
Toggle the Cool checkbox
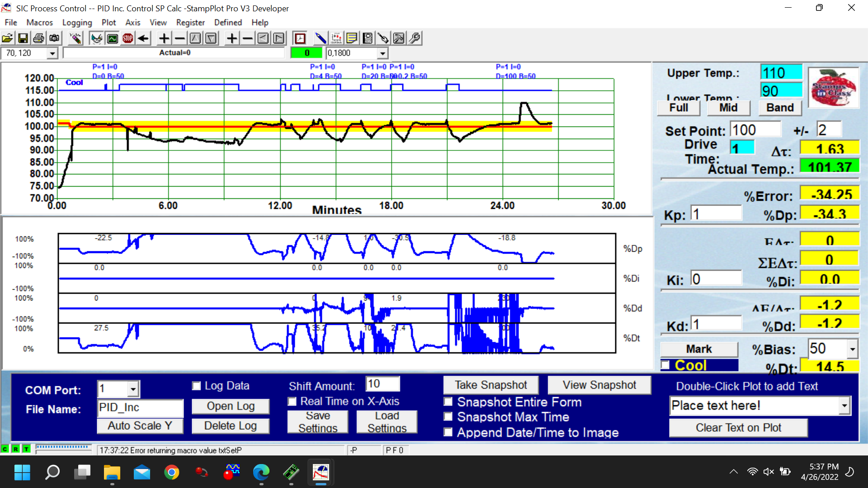(x=665, y=365)
